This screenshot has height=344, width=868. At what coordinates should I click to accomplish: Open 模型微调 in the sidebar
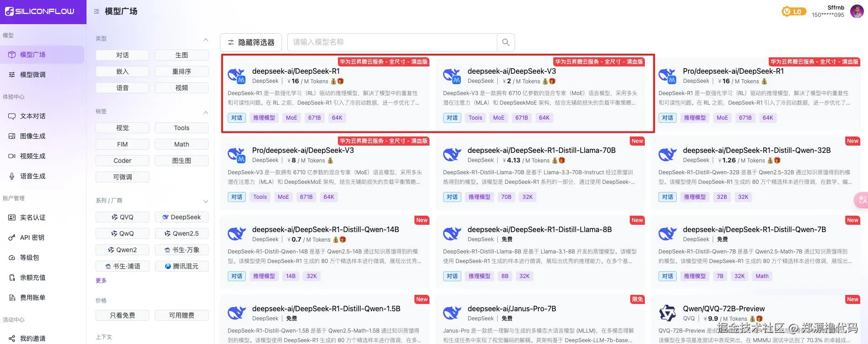[42, 75]
